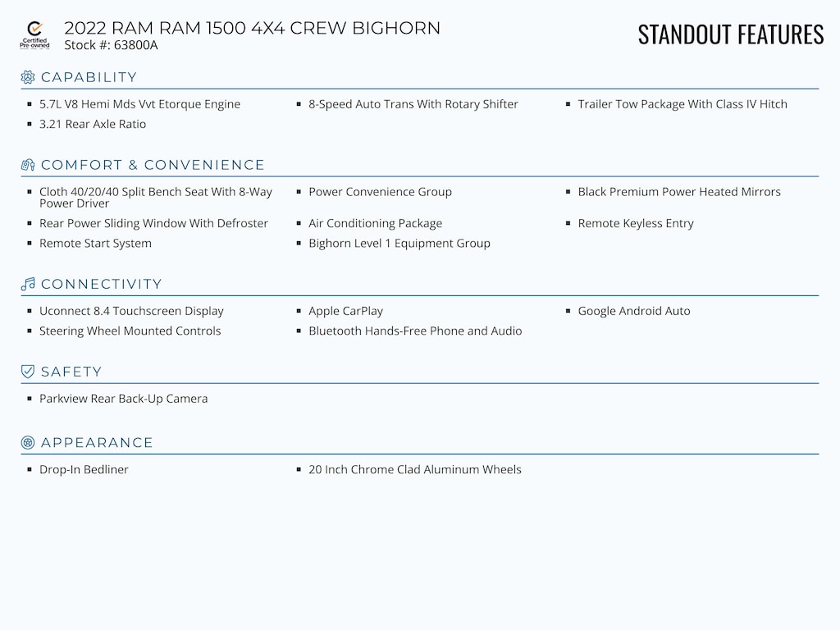
Task: Click the Appearance section heading
Action: point(97,443)
